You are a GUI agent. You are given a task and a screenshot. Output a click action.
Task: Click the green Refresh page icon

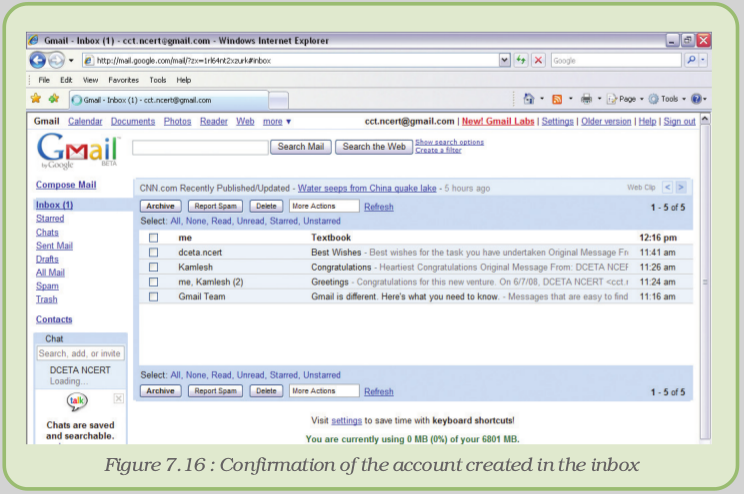click(x=521, y=60)
